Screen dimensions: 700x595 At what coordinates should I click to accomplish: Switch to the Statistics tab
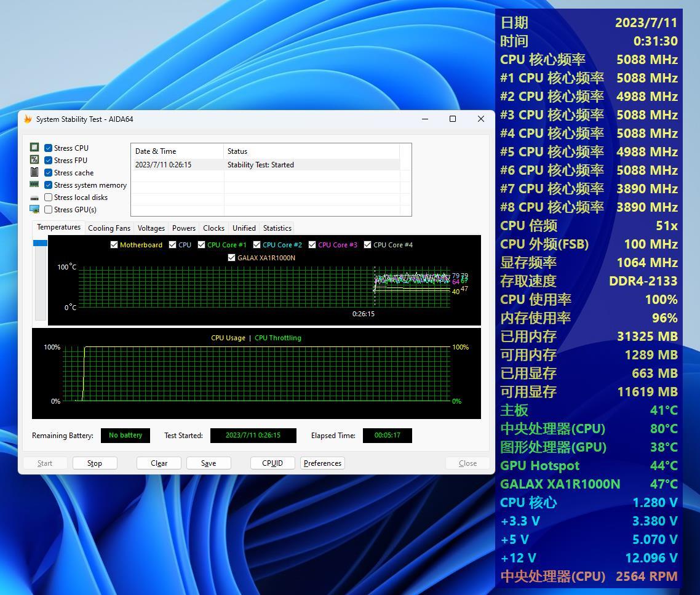tap(277, 228)
